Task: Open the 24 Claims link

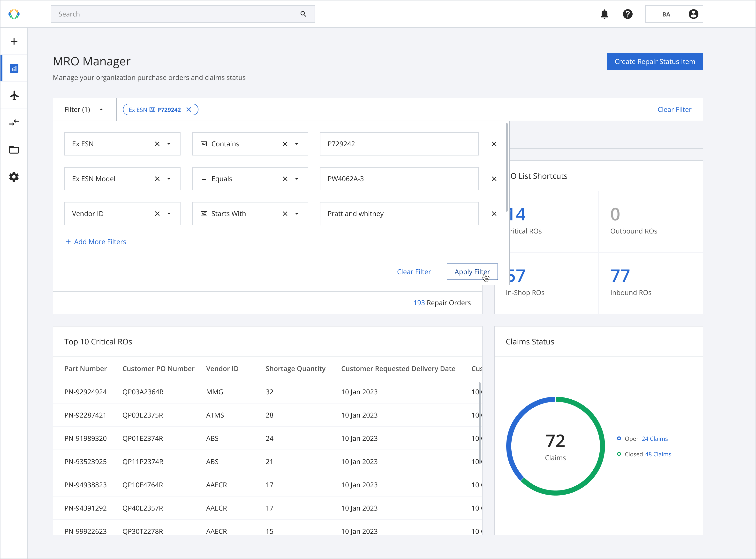Action: 655,439
